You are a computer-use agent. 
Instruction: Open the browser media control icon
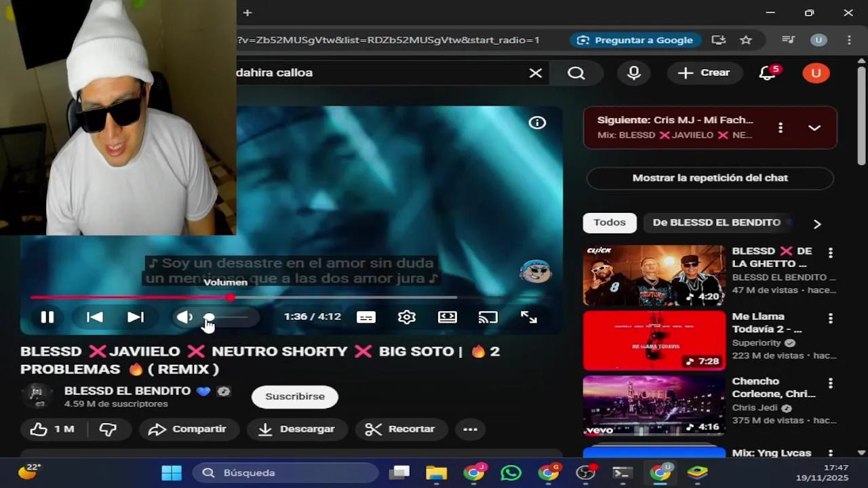(x=788, y=40)
